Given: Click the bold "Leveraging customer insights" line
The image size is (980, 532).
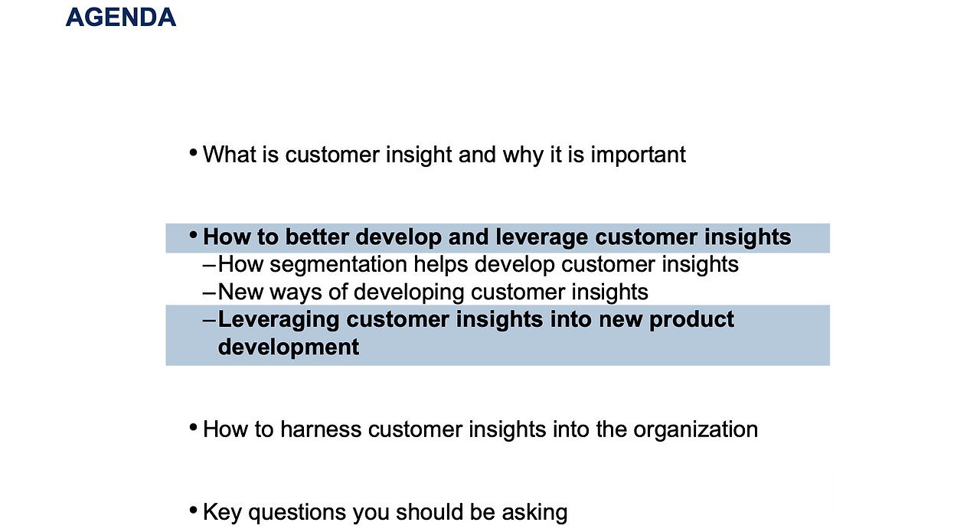Looking at the screenshot, I should (475, 320).
